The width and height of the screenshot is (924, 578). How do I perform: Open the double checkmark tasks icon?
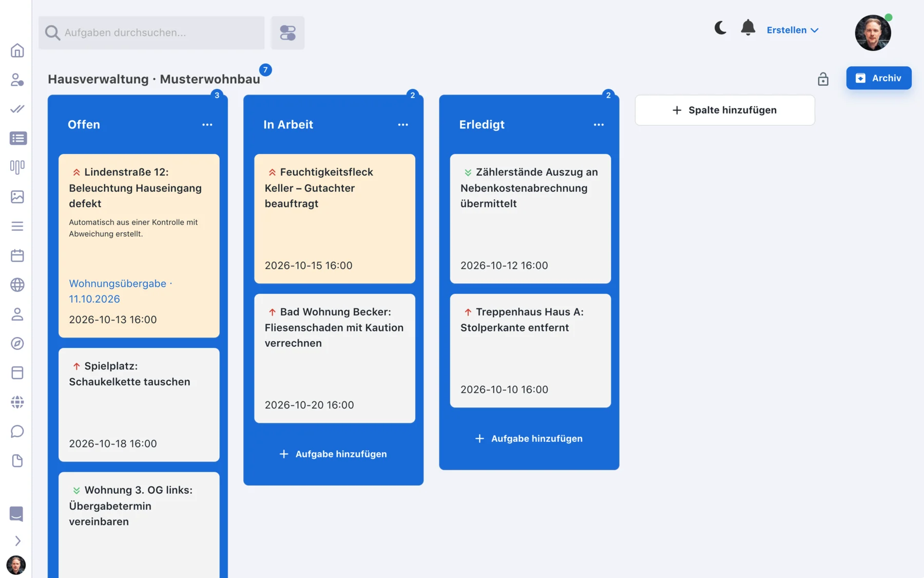coord(17,109)
